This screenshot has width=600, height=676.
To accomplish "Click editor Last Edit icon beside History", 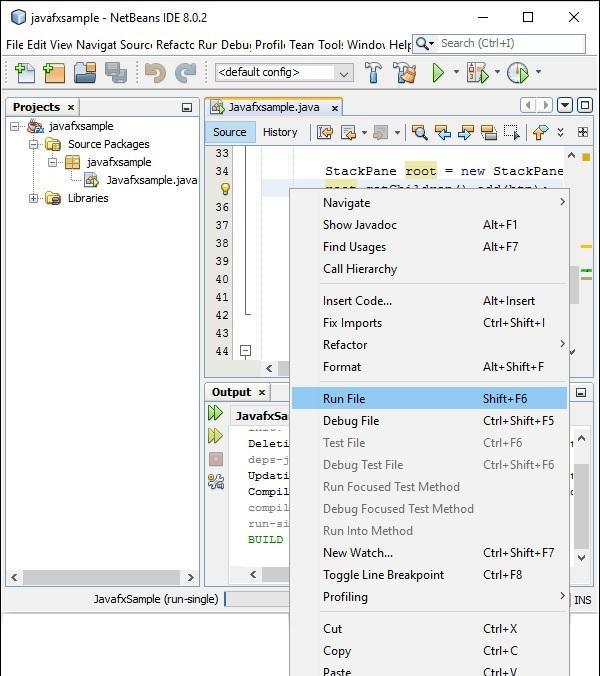I will click(x=325, y=132).
